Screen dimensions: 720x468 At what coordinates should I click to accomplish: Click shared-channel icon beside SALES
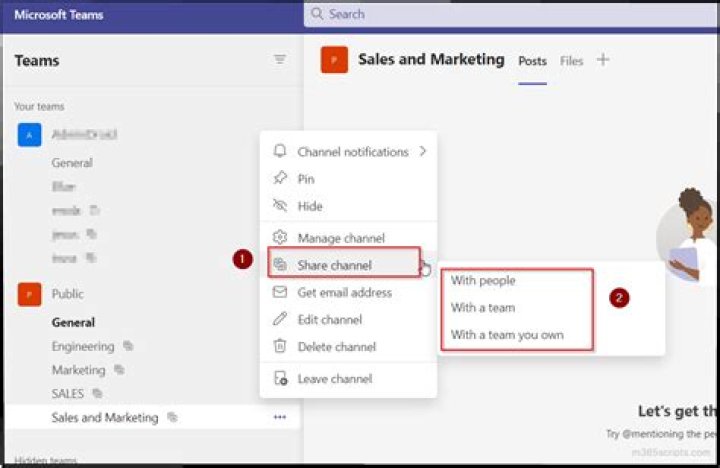point(97,393)
